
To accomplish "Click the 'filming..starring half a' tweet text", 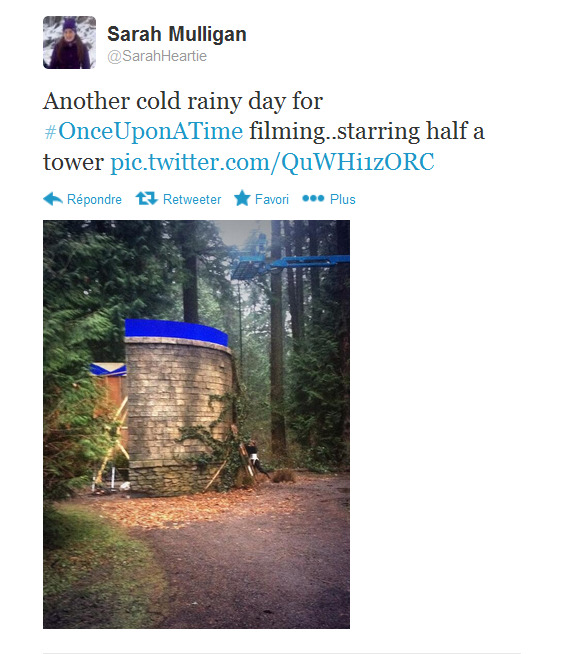I will coord(367,131).
